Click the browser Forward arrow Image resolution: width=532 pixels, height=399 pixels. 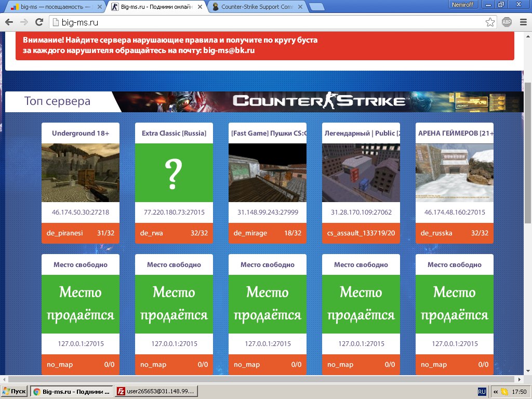[24, 22]
